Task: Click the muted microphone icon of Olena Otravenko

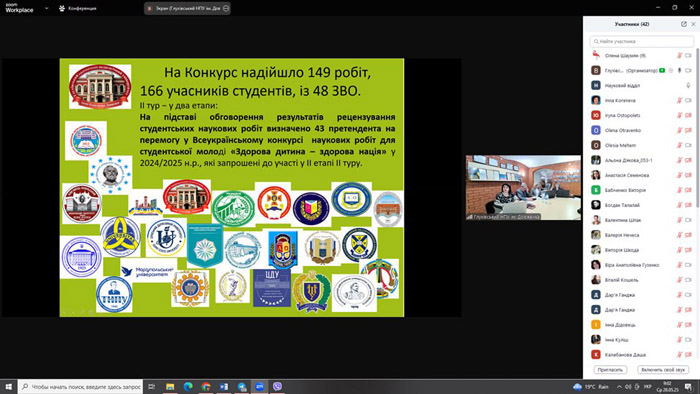Action: (679, 130)
